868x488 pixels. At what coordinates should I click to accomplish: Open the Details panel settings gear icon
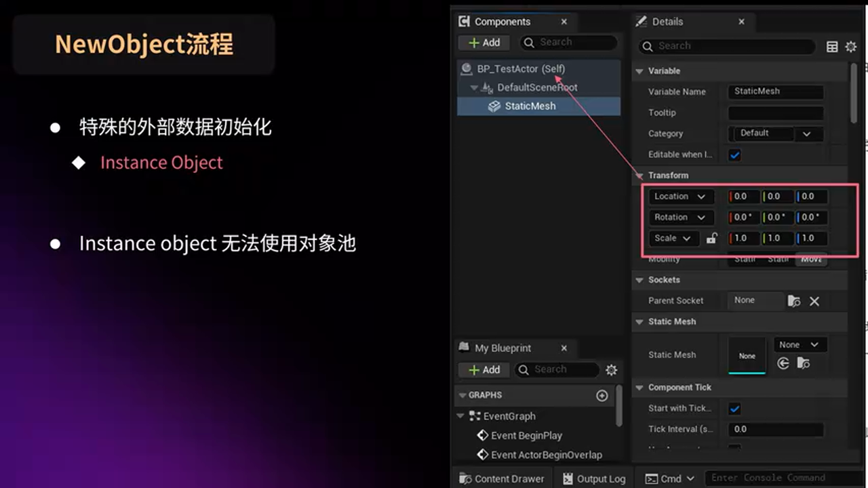851,47
